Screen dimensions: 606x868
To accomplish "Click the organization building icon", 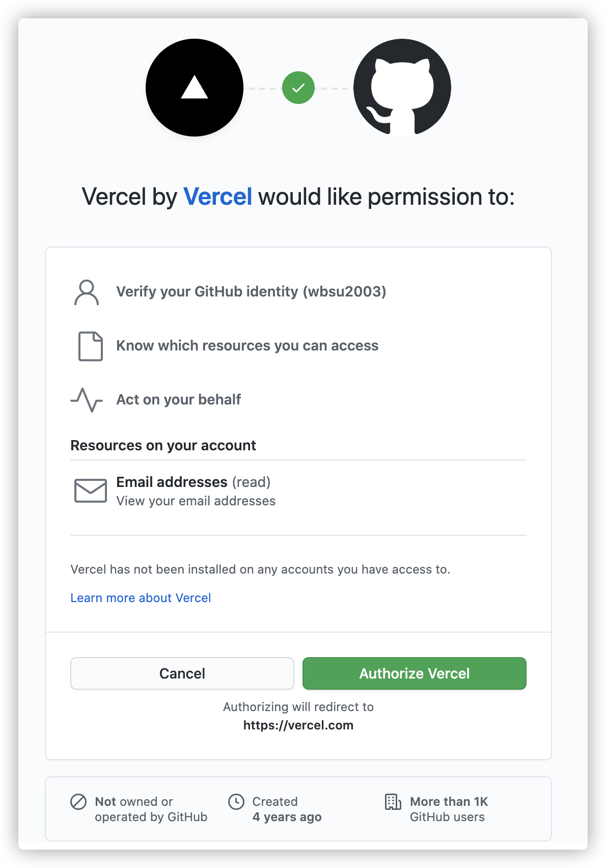I will click(x=393, y=802).
